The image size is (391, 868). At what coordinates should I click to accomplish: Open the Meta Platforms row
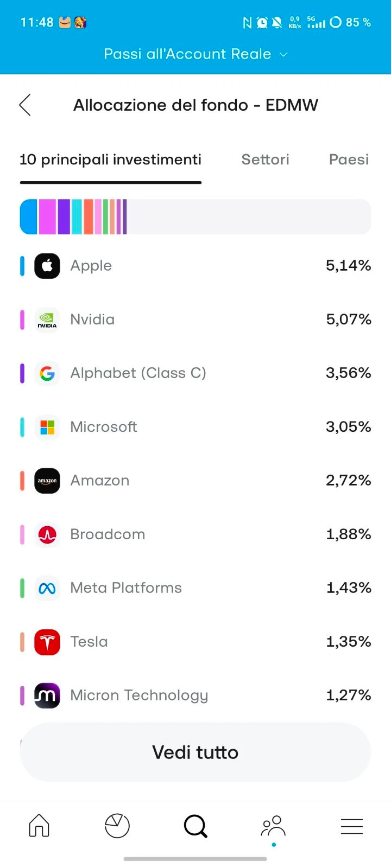click(195, 588)
